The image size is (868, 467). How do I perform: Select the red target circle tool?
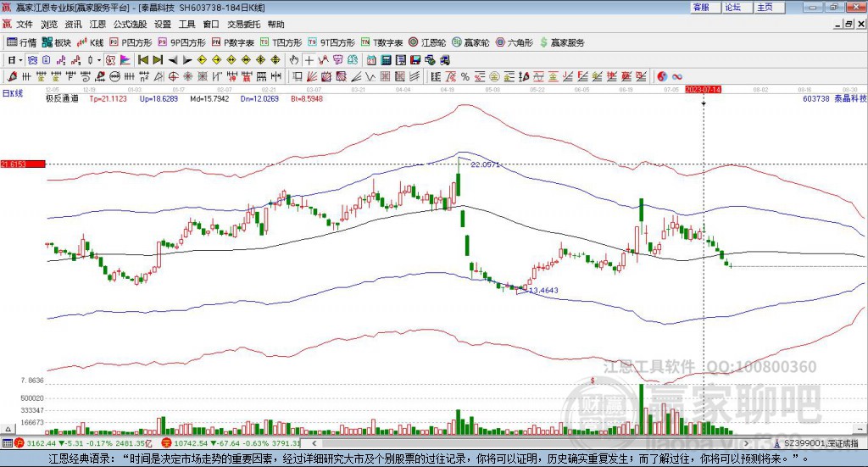tap(173, 77)
